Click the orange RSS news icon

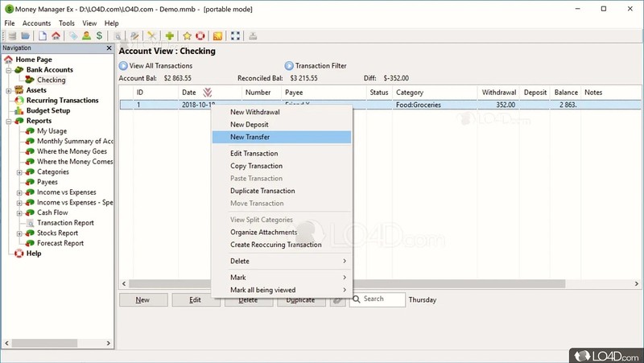(x=217, y=36)
